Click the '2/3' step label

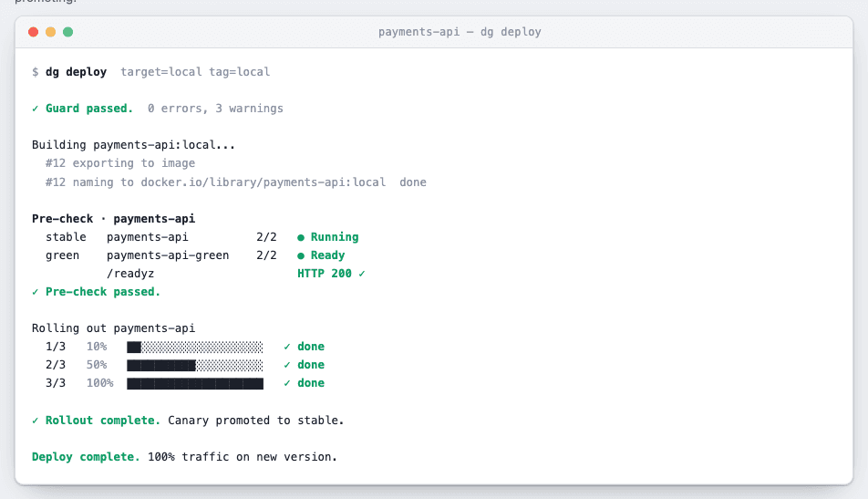[56, 365]
